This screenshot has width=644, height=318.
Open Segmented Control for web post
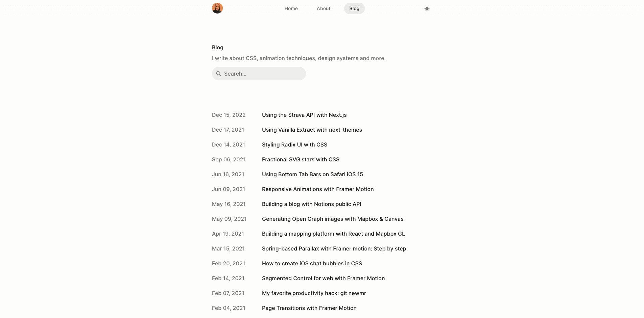tap(323, 278)
